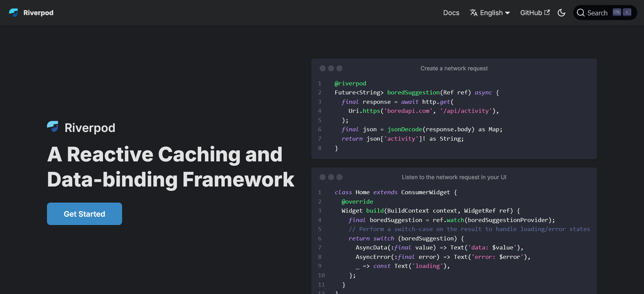
Task: Click the 'A Reactive Caching' headline text
Action: (165, 154)
